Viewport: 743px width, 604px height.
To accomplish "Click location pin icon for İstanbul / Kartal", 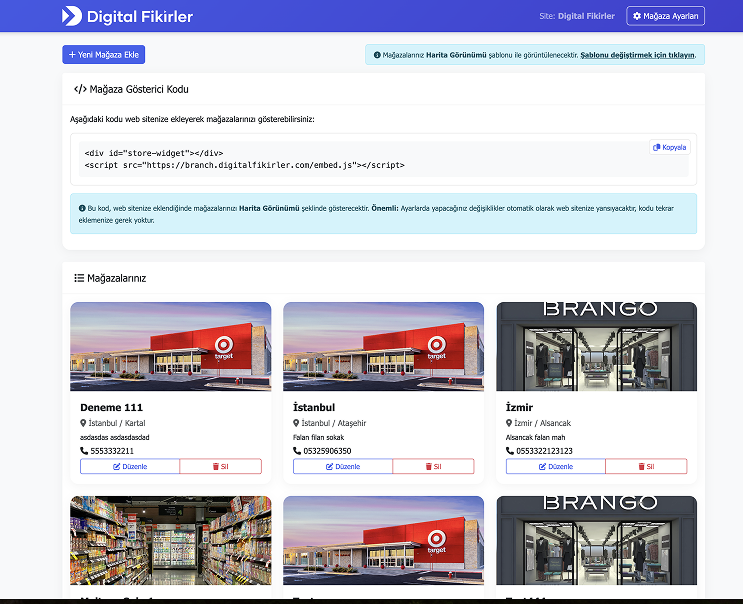I will click(x=83, y=423).
